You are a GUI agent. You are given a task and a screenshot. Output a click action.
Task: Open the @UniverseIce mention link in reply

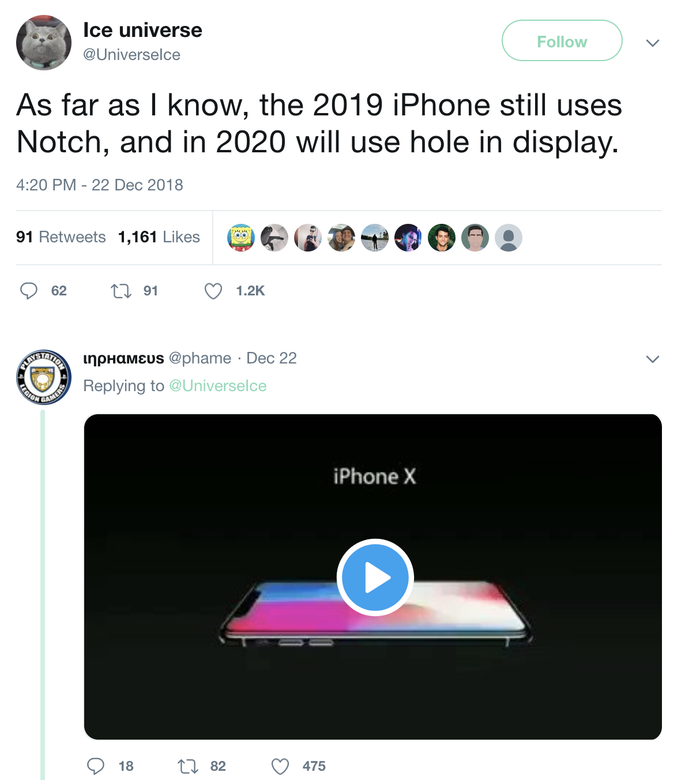coord(217,386)
